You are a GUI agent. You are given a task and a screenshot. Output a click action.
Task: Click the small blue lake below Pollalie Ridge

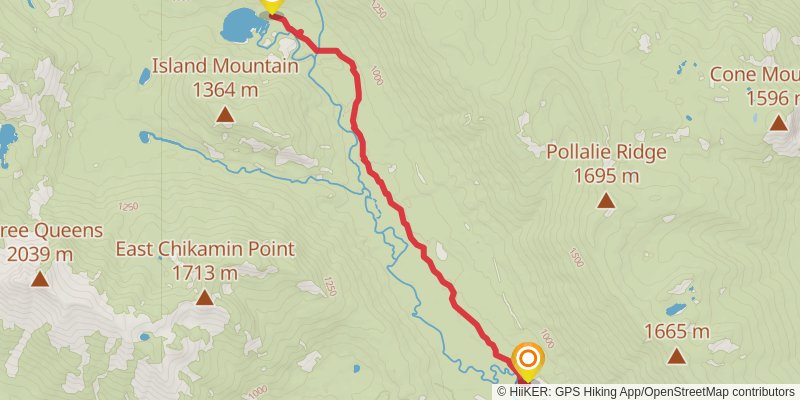pos(676,309)
